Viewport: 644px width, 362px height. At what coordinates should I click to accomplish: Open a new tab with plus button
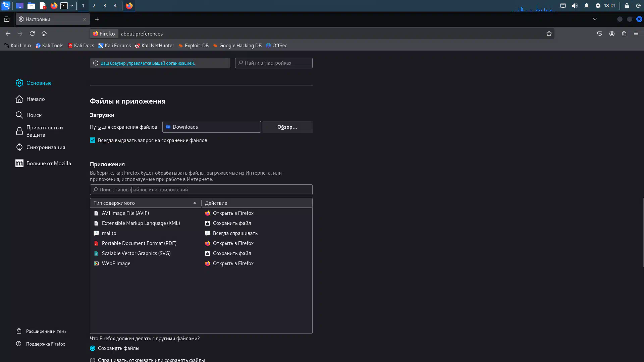[97, 19]
